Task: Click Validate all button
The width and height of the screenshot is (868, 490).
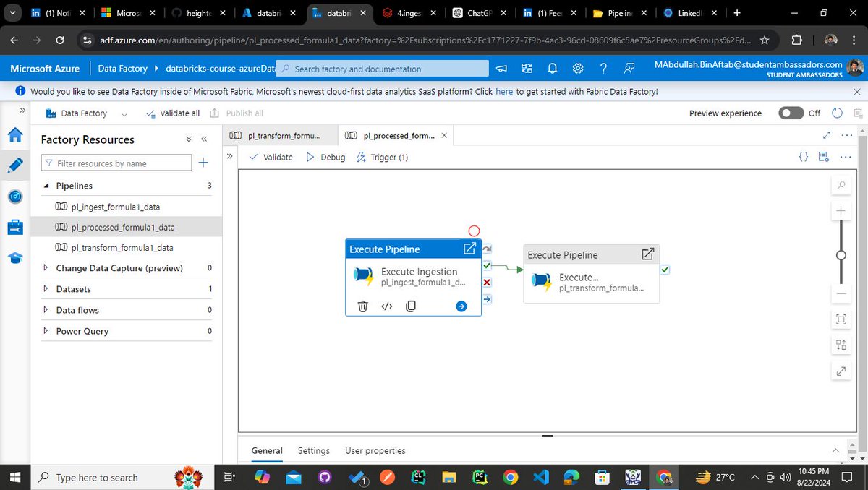Action: point(173,113)
